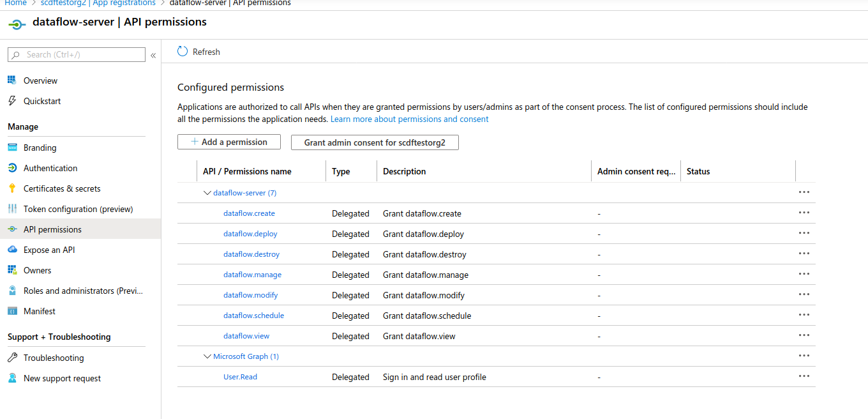The image size is (868, 419).
Task: Collapse the sidebar with double chevron
Action: 153,56
